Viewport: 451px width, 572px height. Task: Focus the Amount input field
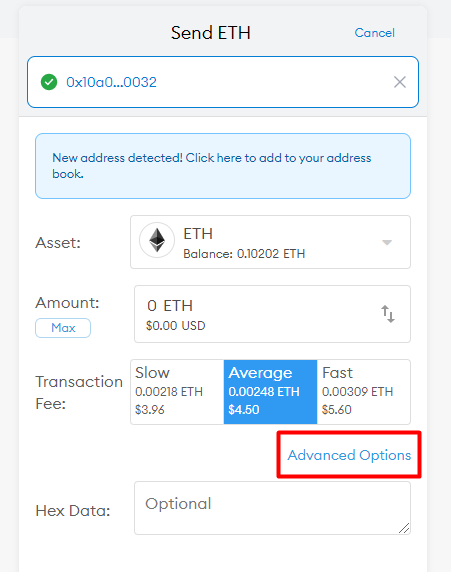tap(272, 314)
